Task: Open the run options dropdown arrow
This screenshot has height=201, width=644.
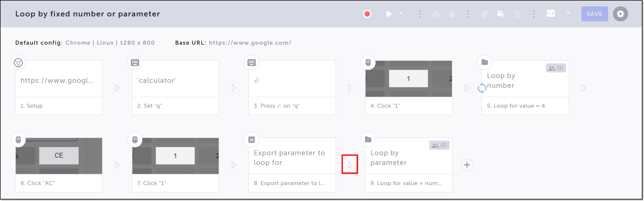Action: (401, 13)
